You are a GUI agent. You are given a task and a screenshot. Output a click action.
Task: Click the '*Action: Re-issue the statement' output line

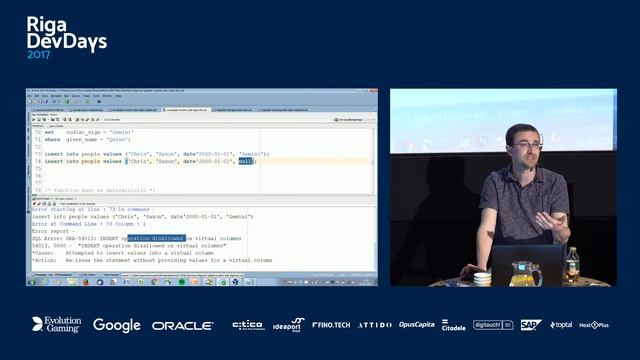point(152,260)
